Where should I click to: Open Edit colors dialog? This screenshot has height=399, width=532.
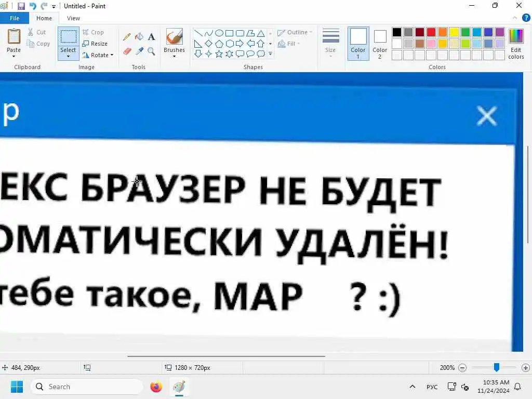(516, 44)
